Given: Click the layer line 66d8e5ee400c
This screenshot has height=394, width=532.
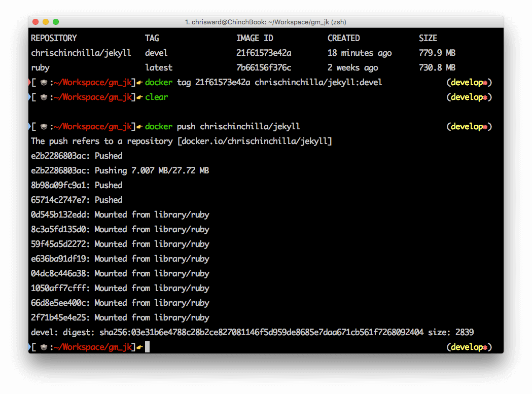Looking at the screenshot, I should (x=120, y=303).
